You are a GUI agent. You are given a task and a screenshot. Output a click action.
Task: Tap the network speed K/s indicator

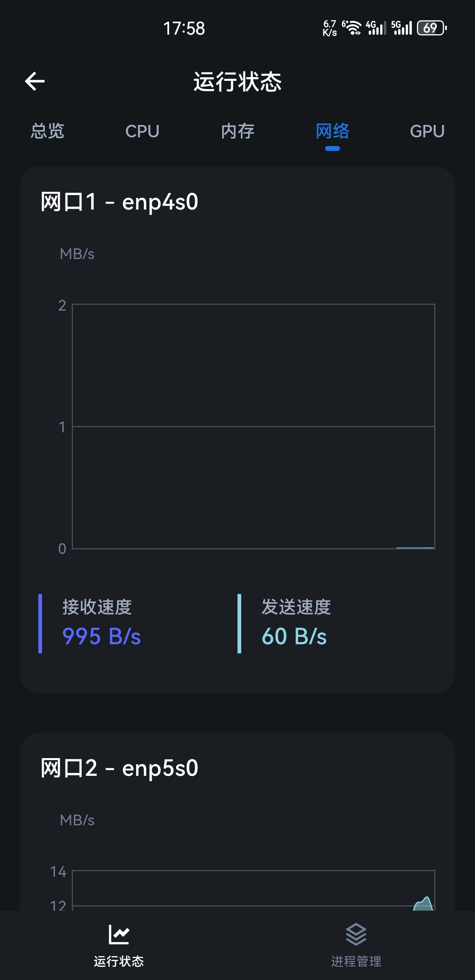coord(330,28)
